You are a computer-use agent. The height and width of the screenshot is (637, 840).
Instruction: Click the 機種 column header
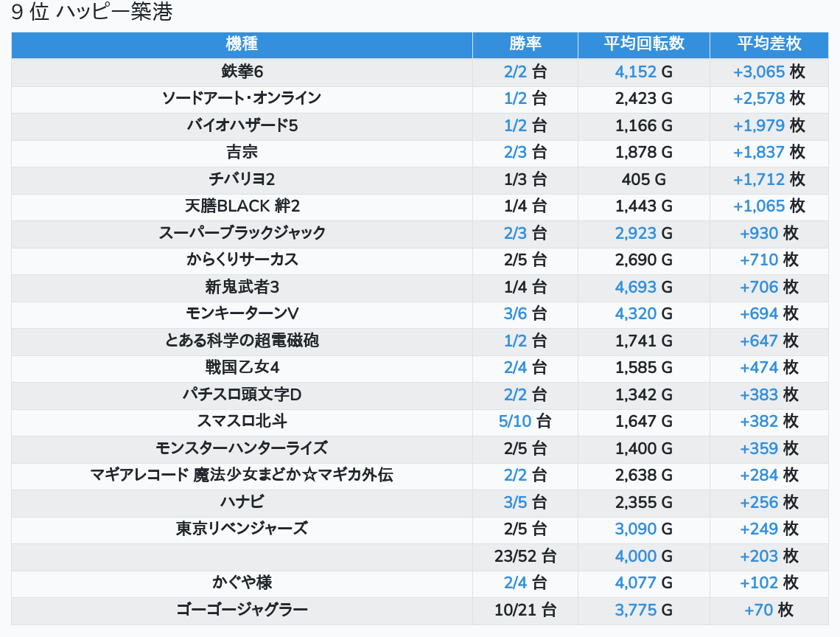point(242,44)
